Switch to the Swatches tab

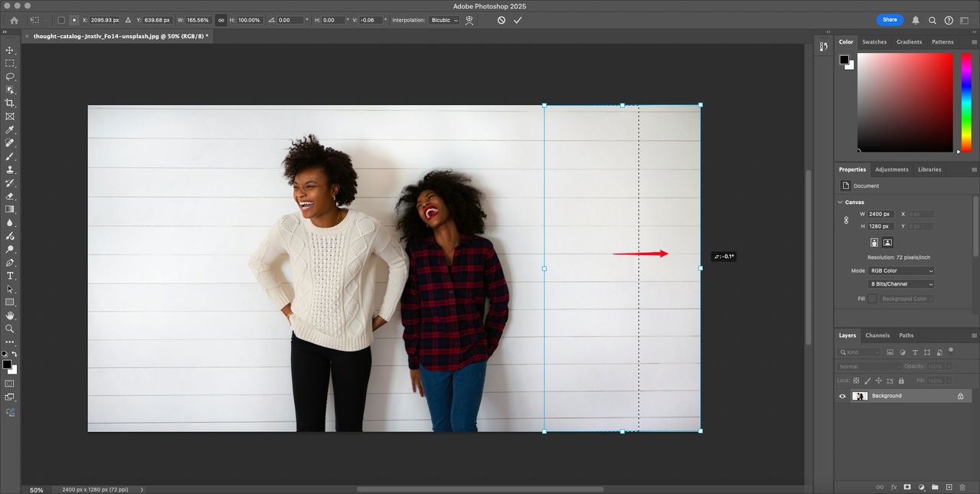[x=874, y=42]
